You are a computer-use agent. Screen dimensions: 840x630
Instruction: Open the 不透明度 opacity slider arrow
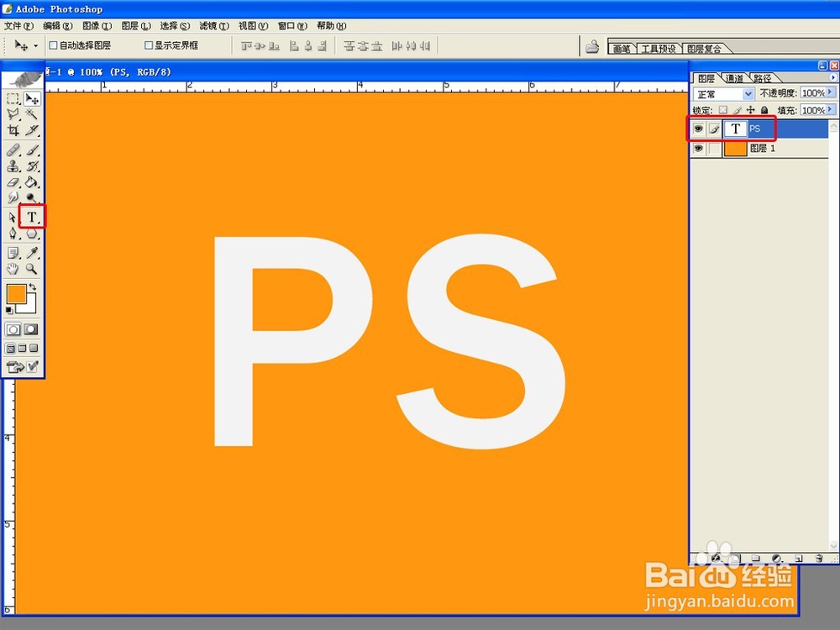831,92
